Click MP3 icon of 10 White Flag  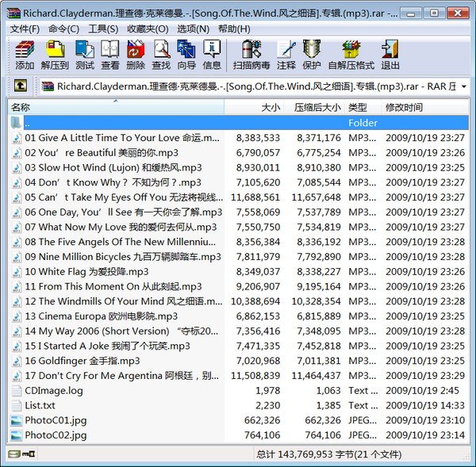[x=17, y=272]
